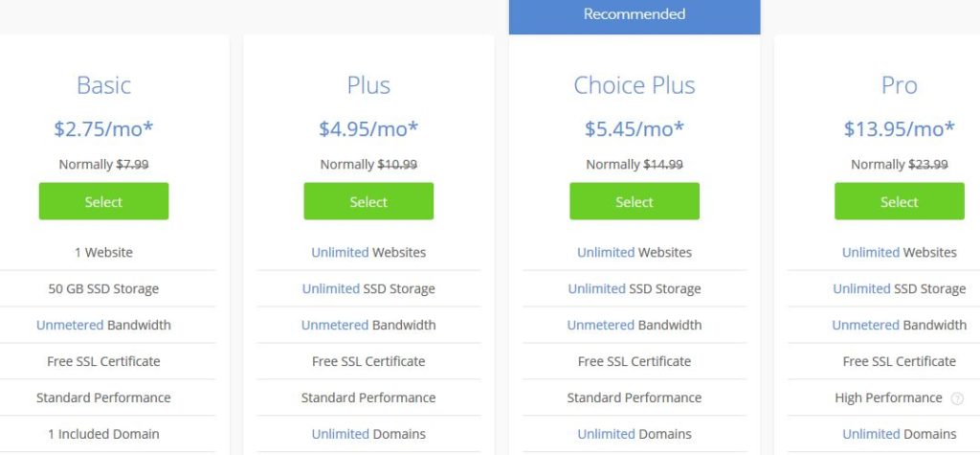This screenshot has height=455, width=980.
Task: Select the Pro hosting plan
Action: click(x=900, y=201)
